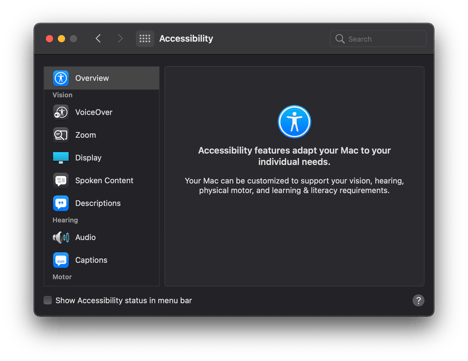Open the VoiceOver icon in sidebar
This screenshot has width=468, height=361.
[x=61, y=112]
